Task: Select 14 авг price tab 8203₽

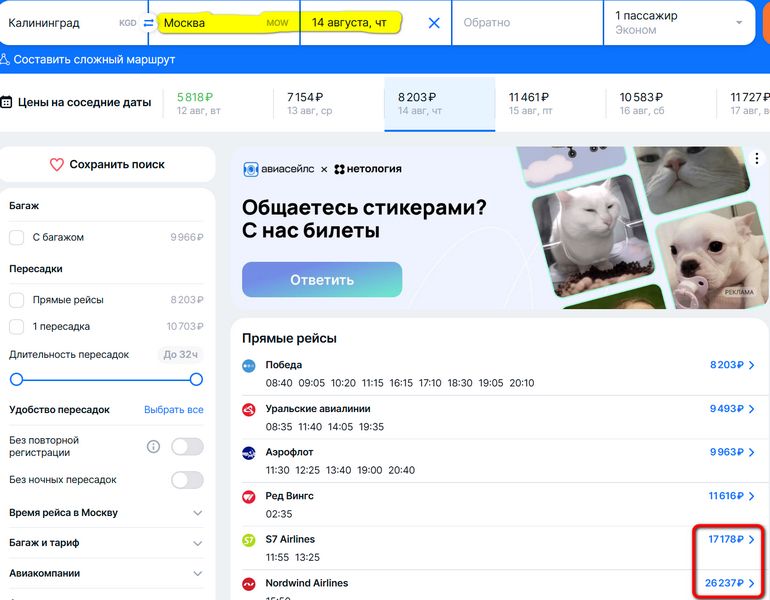Action: (440, 104)
